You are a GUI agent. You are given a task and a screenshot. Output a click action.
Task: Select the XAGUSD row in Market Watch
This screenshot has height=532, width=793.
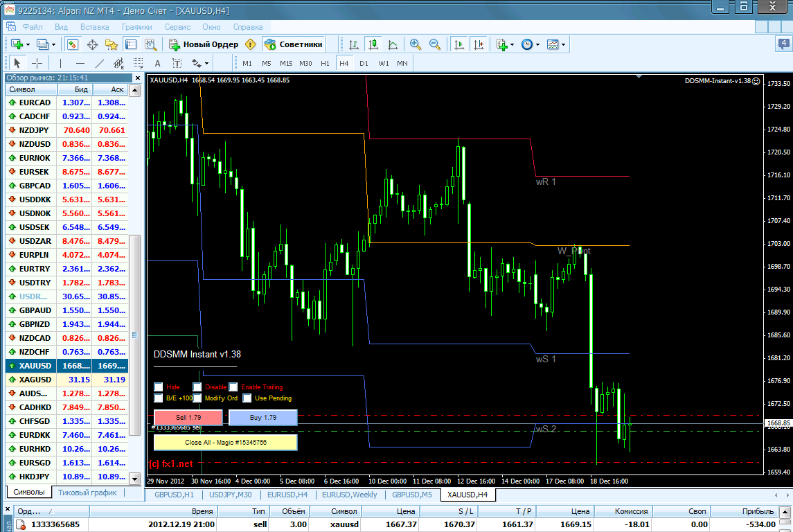coord(66,380)
